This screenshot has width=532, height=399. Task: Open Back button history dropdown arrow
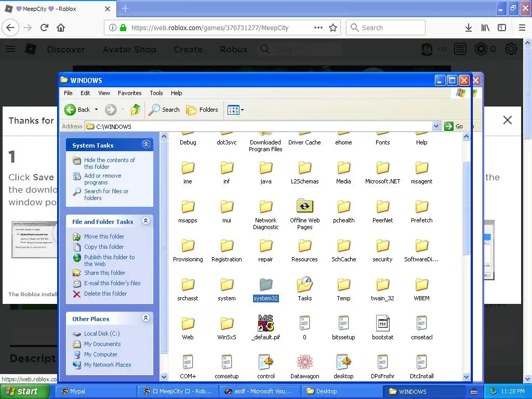tap(96, 110)
